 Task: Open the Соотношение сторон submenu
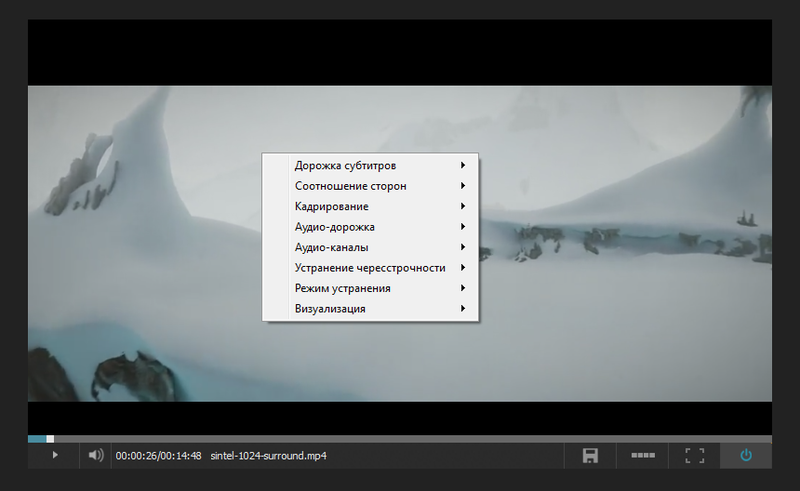(x=370, y=186)
